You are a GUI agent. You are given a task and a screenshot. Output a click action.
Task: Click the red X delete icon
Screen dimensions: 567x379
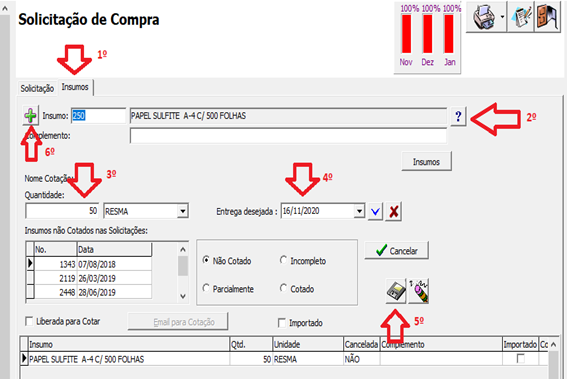tap(393, 211)
